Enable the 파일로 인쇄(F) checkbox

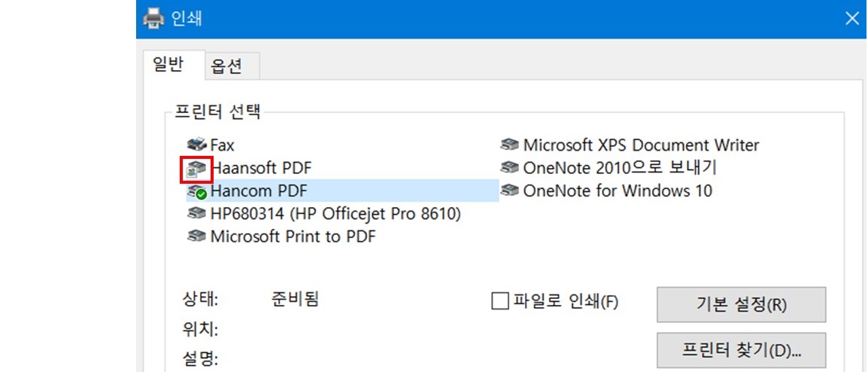coord(500,302)
